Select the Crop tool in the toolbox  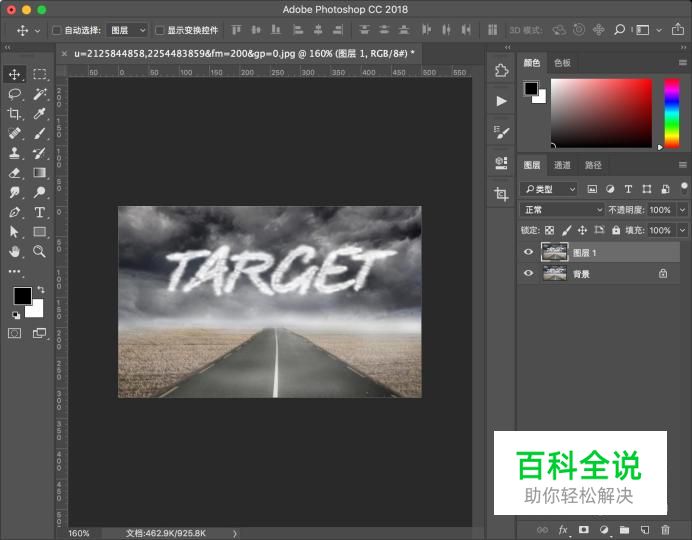coord(15,114)
